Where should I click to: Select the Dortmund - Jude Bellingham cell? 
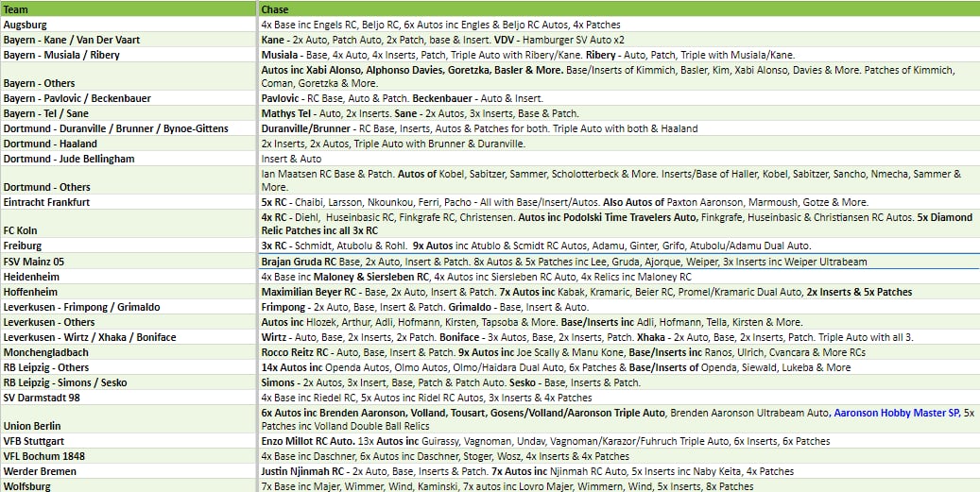coord(129,159)
